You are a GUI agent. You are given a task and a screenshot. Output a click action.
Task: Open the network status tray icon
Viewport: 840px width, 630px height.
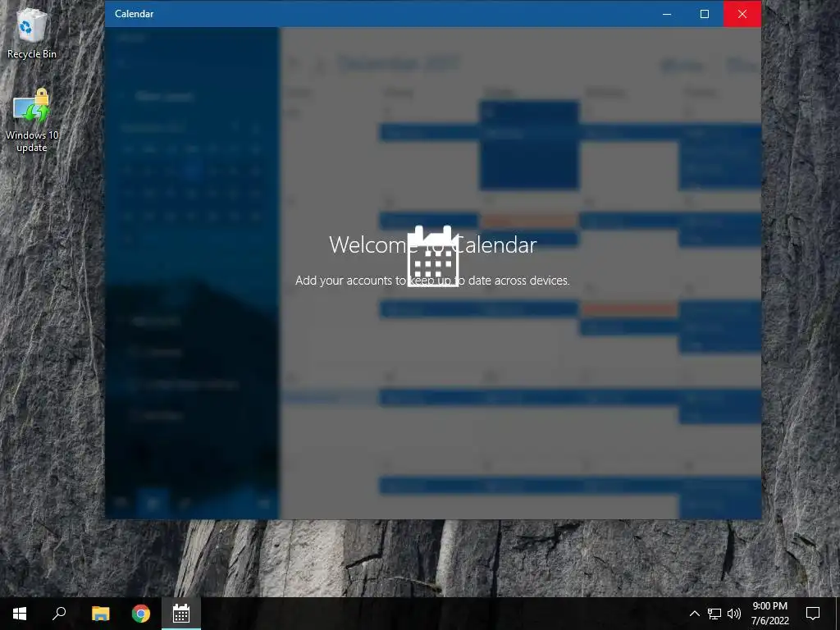point(714,614)
